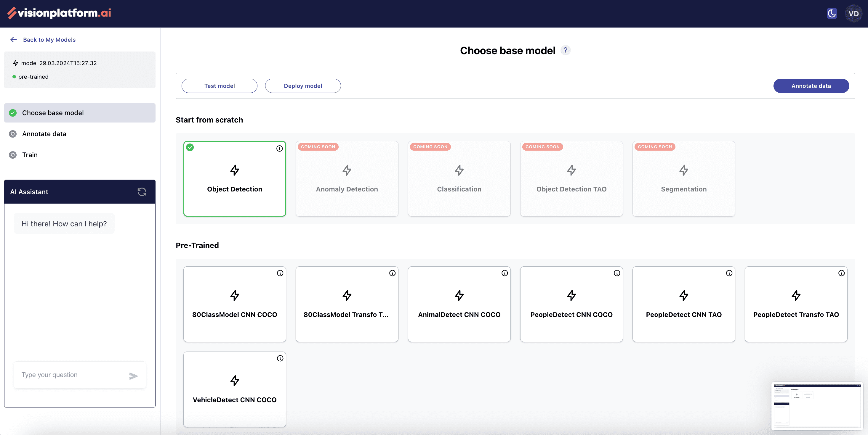
Task: Refresh the AI Assistant chat
Action: [142, 191]
